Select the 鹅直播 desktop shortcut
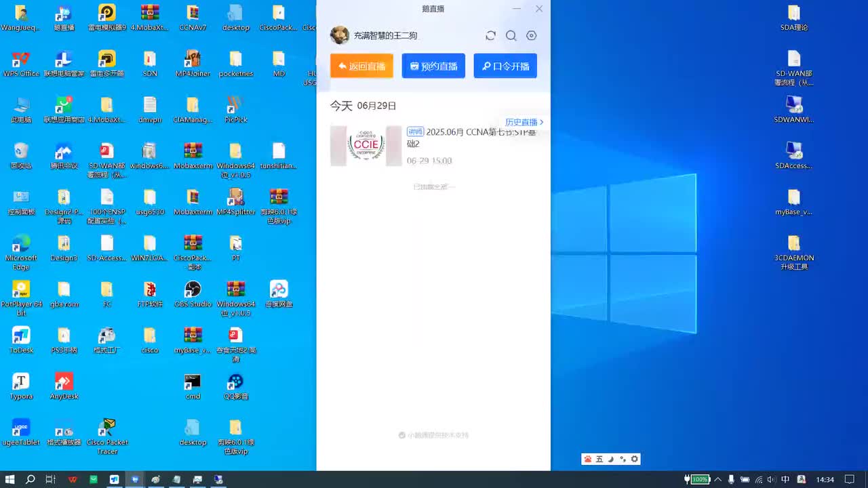This screenshot has height=488, width=868. pyautogui.click(x=64, y=18)
